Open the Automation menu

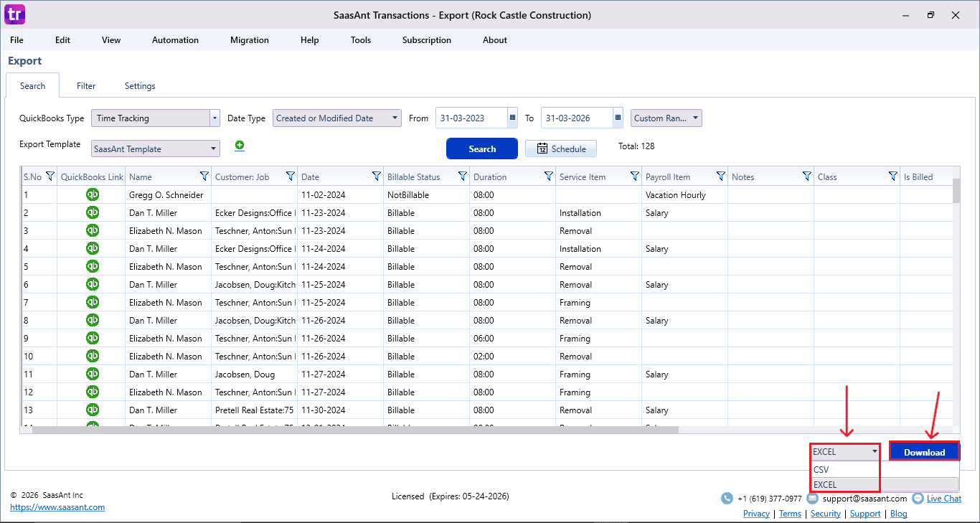tap(175, 40)
